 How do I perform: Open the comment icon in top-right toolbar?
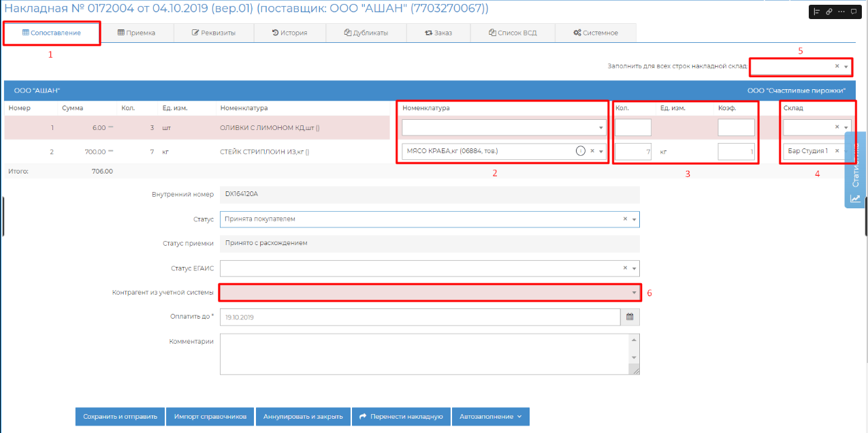pos(853,12)
